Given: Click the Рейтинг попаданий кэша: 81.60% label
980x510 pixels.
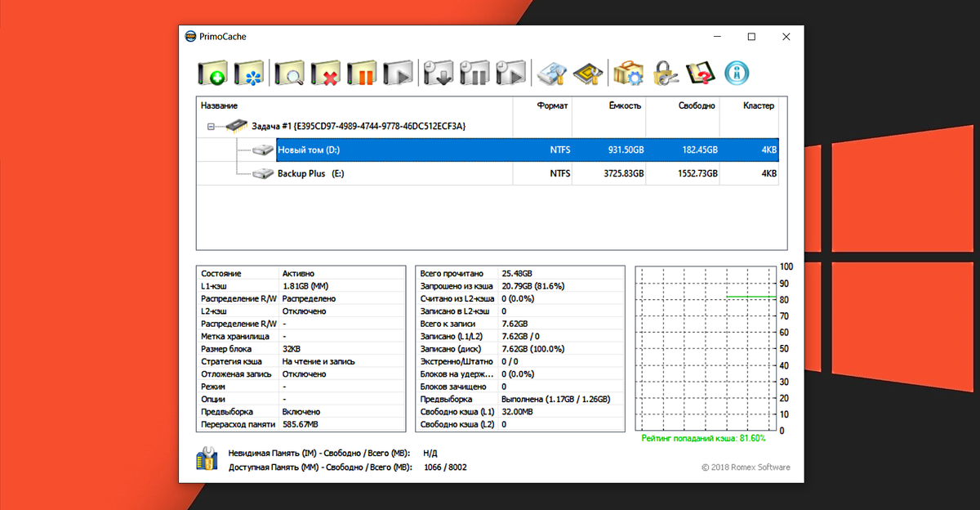Looking at the screenshot, I should [x=703, y=439].
